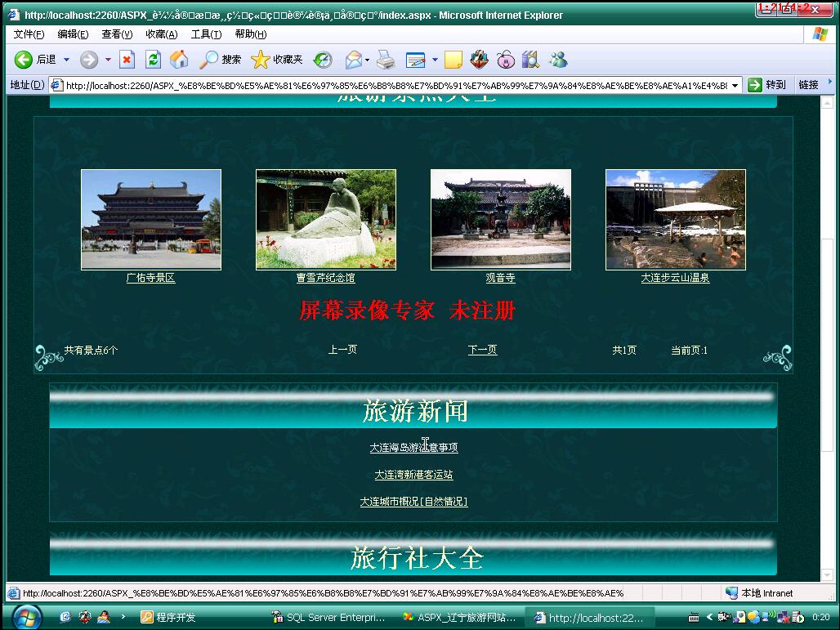Open the 编辑(E) menu
840x630 pixels.
click(x=73, y=34)
